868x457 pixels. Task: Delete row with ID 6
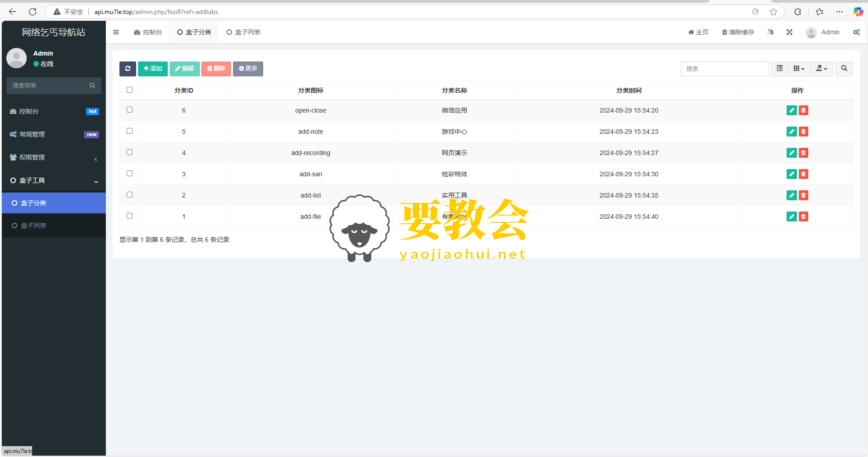point(803,110)
